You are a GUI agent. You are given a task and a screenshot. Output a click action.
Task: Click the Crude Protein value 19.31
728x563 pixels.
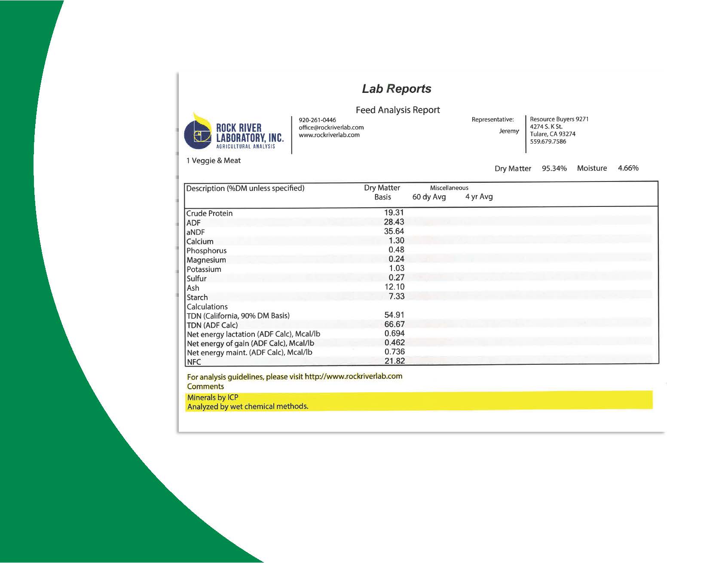[394, 212]
